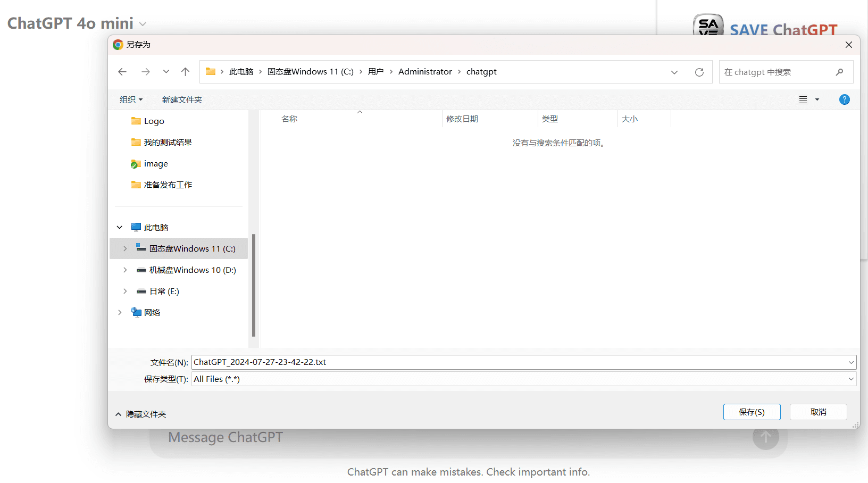Click the folder icon in address bar
Image resolution: width=868 pixels, height=483 pixels.
pos(211,71)
